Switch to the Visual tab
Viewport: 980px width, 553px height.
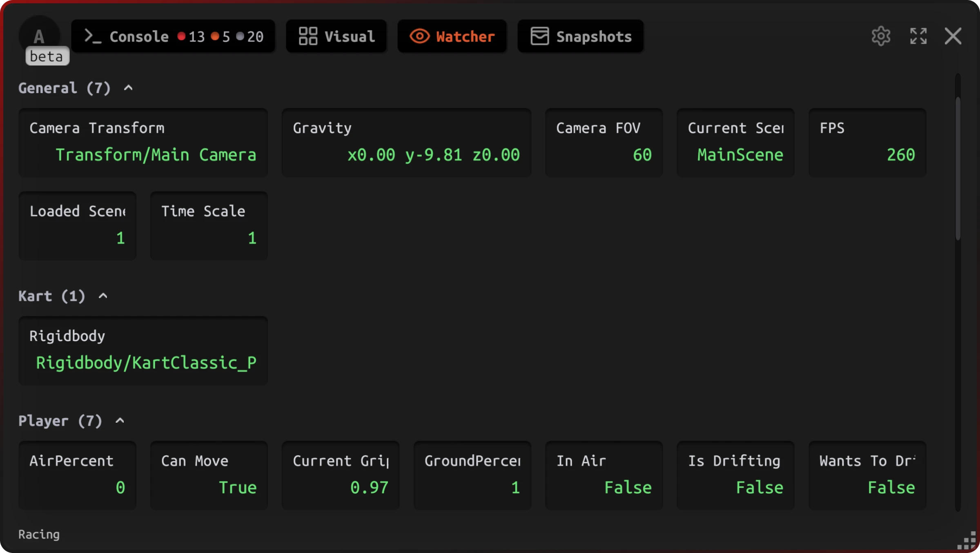point(336,36)
